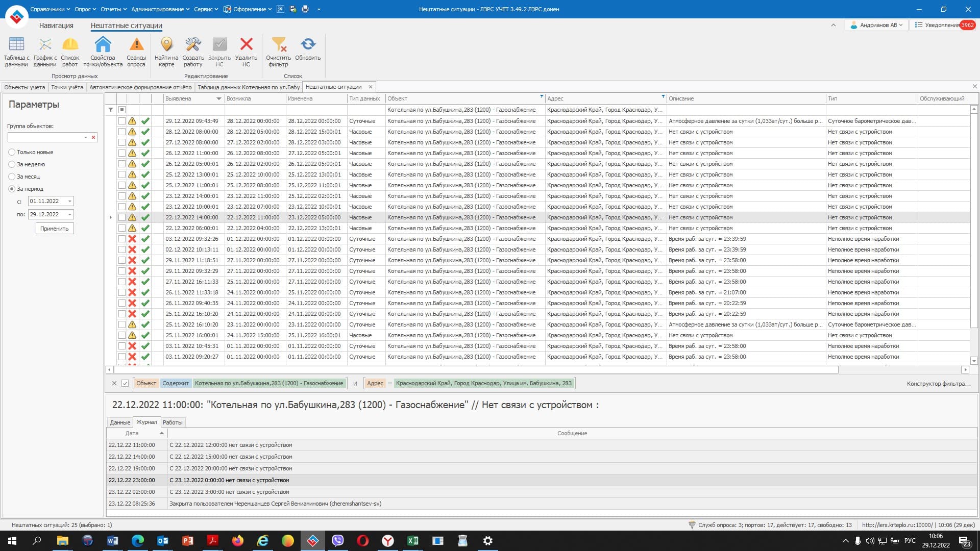This screenshot has height=551, width=980.
Task: Open Word from the taskbar
Action: (x=113, y=541)
